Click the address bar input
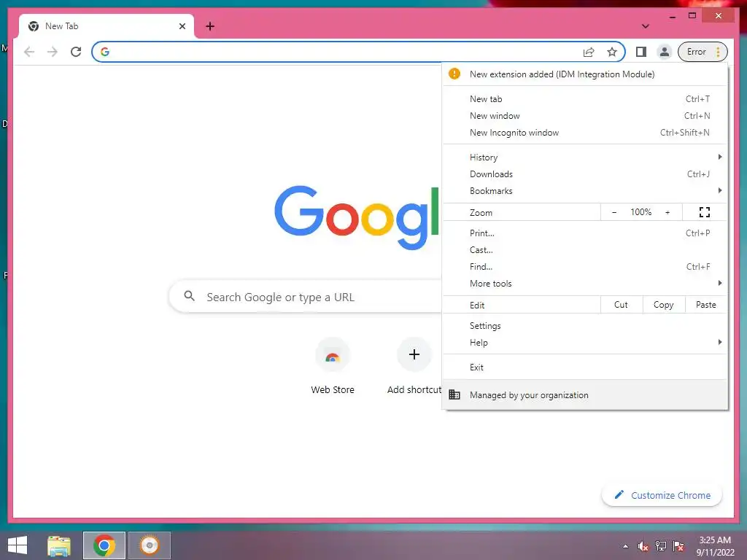Viewport: 747px width, 560px height. [x=343, y=52]
